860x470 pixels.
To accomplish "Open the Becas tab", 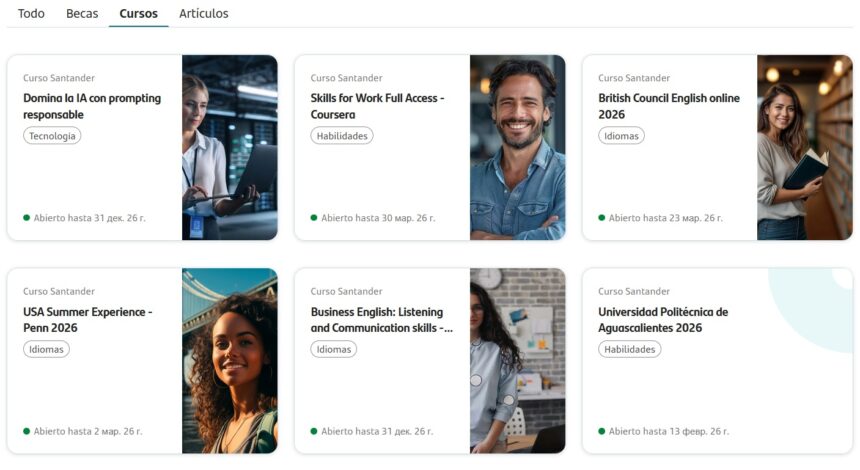I will [x=82, y=13].
